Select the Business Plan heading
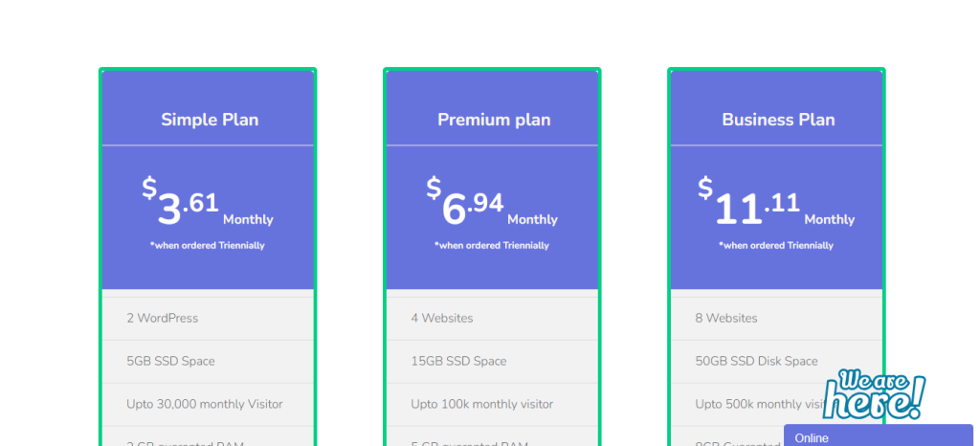Screen dimensions: 980x446 tap(778, 120)
